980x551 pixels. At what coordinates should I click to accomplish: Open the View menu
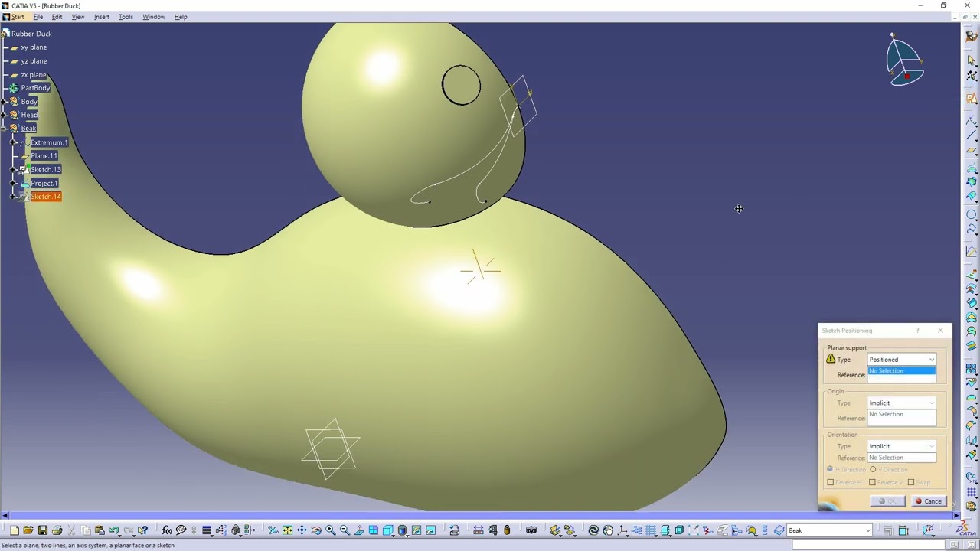78,17
